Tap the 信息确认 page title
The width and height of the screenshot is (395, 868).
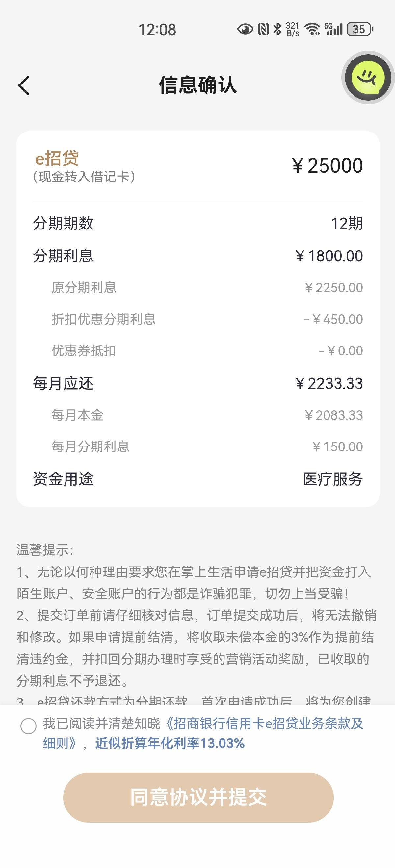tap(198, 84)
